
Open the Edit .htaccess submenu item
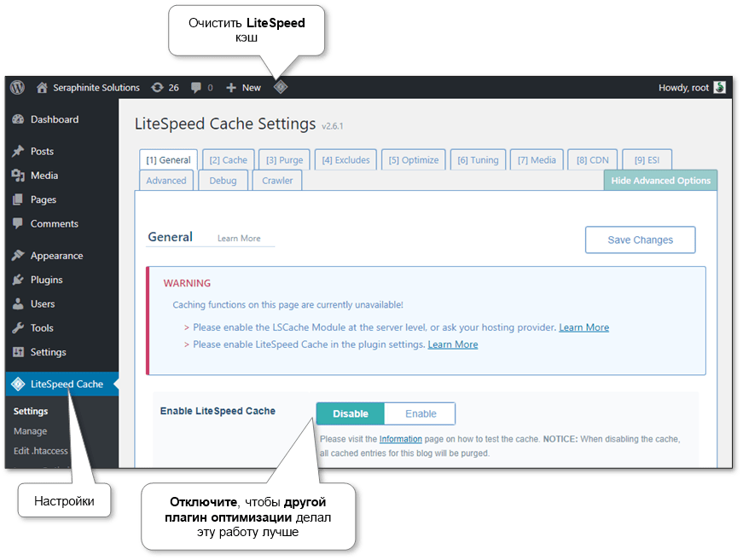pos(41,451)
